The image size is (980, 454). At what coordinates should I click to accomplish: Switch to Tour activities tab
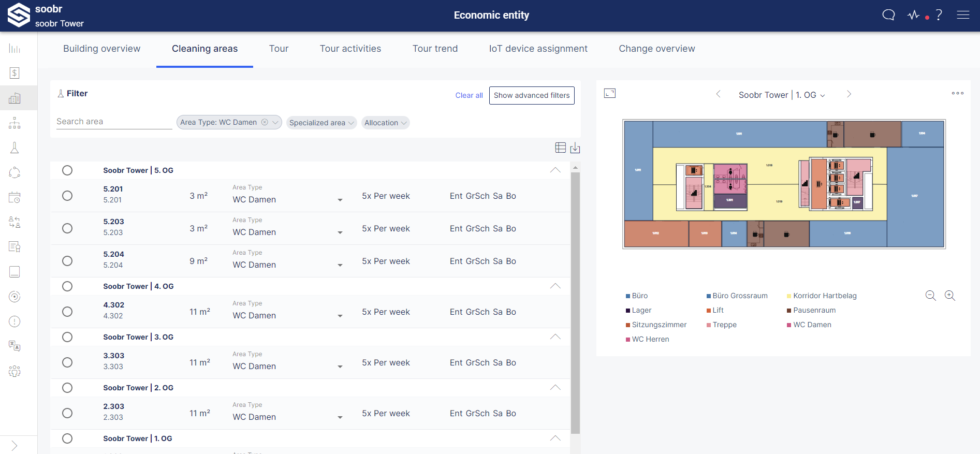[350, 49]
